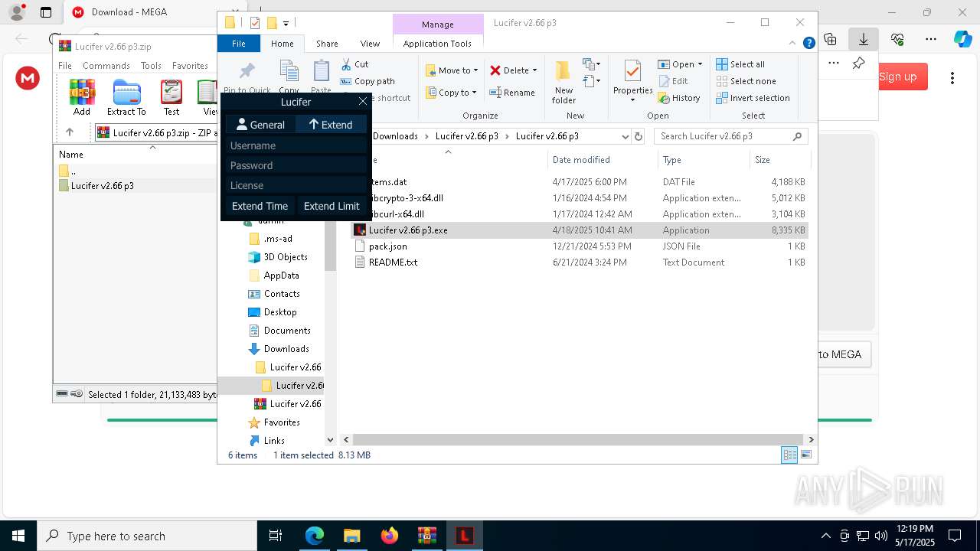Open Favorites menu in WinRAR
980x551 pixels.
point(190,66)
